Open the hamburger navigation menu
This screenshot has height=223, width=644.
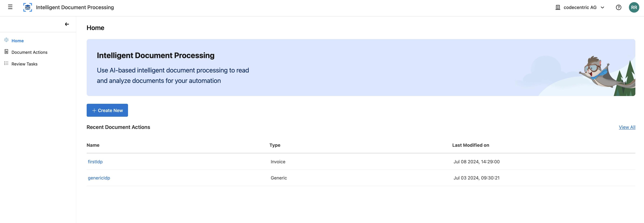[x=10, y=7]
